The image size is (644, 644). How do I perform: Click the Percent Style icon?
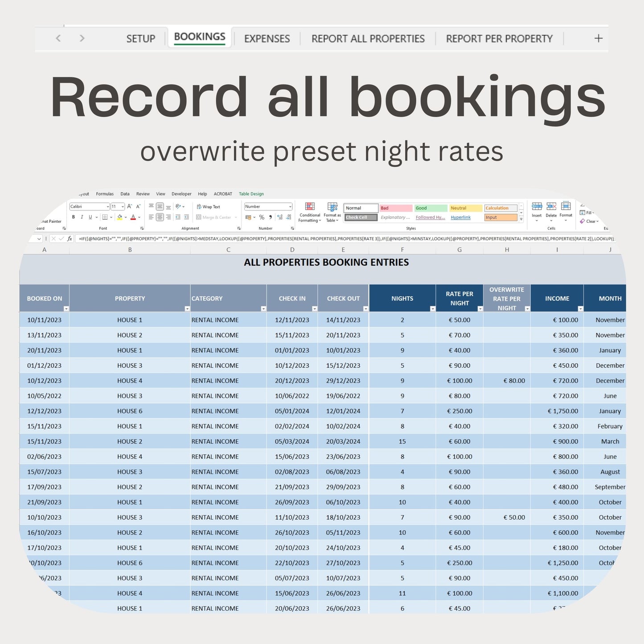(x=262, y=217)
